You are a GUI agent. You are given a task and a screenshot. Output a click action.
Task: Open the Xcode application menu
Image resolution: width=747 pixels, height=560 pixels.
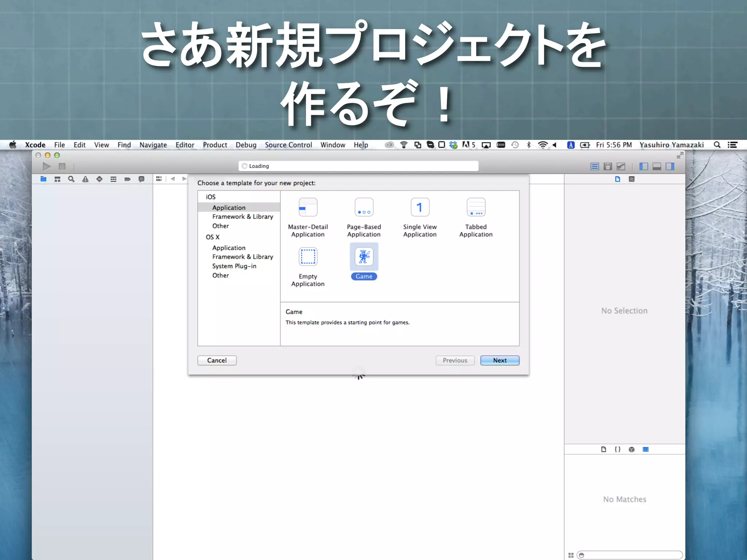click(x=35, y=145)
